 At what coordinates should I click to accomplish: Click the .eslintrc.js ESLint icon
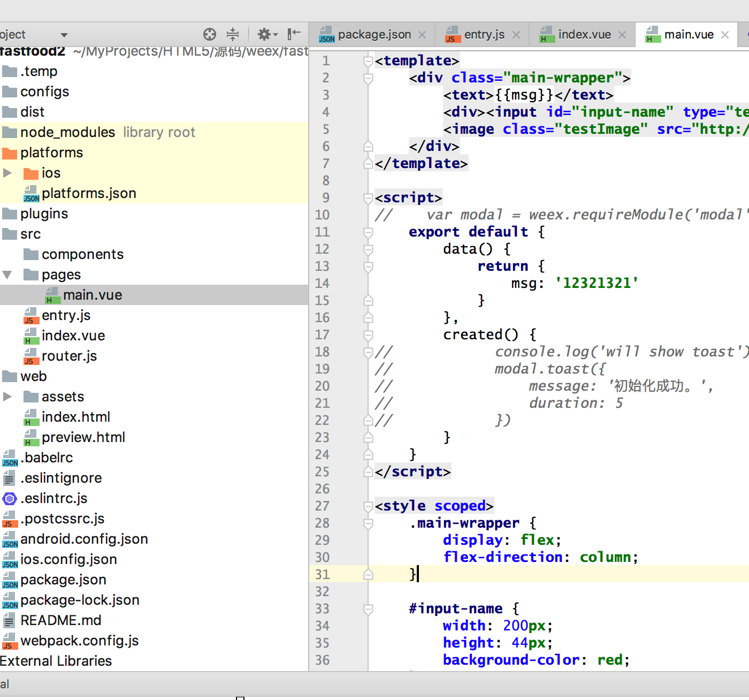(x=10, y=499)
